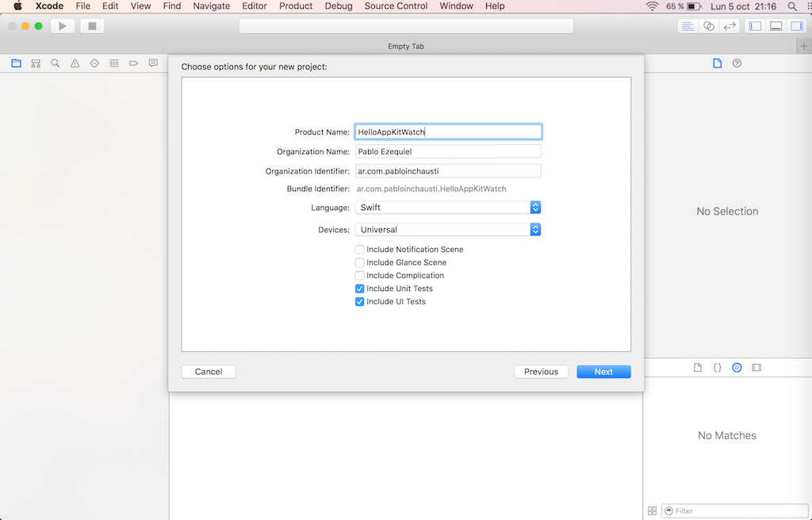
Task: Open the View menu
Action: point(140,6)
